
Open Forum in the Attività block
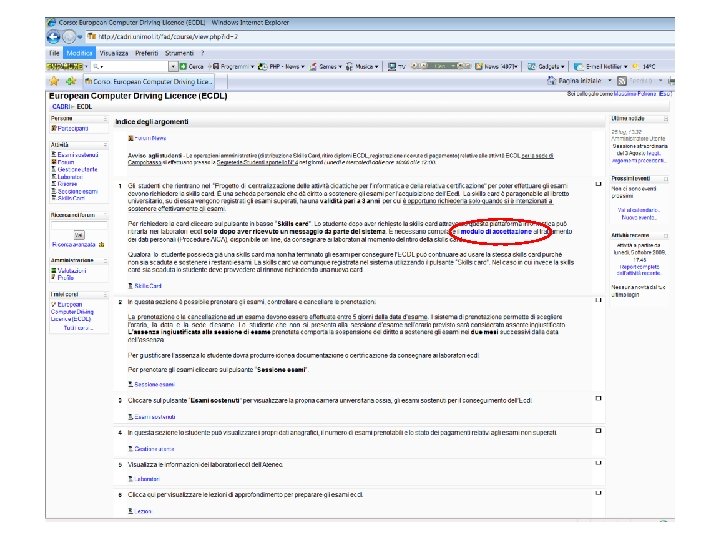pyautogui.click(x=66, y=162)
